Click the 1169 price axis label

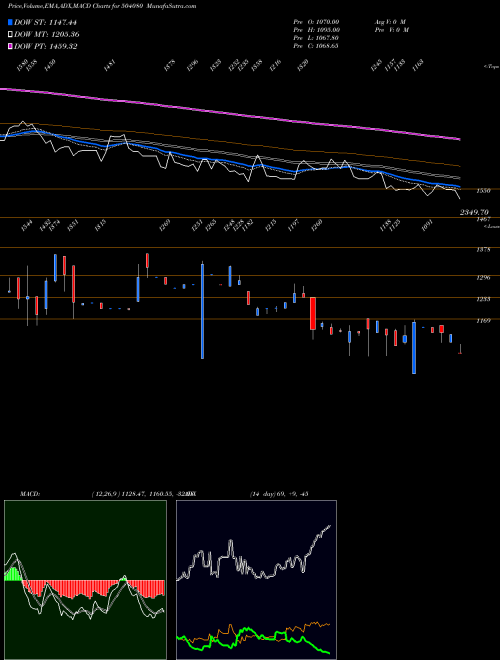(x=483, y=321)
